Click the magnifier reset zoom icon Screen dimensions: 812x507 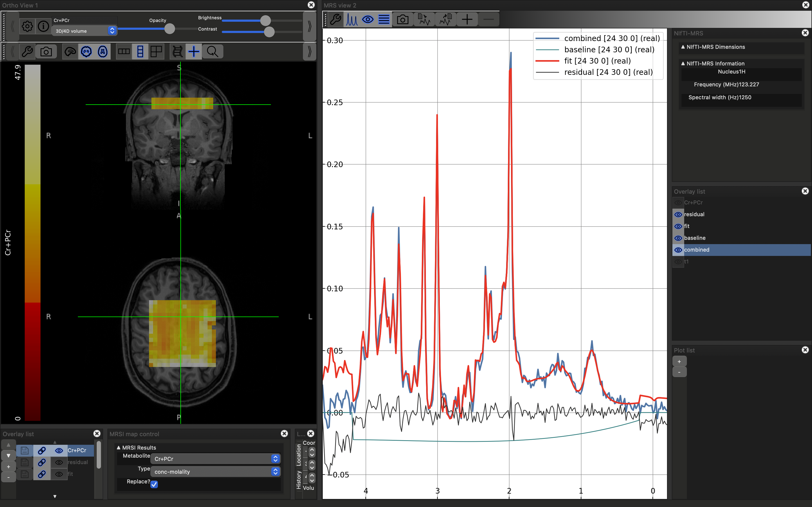[x=212, y=52]
